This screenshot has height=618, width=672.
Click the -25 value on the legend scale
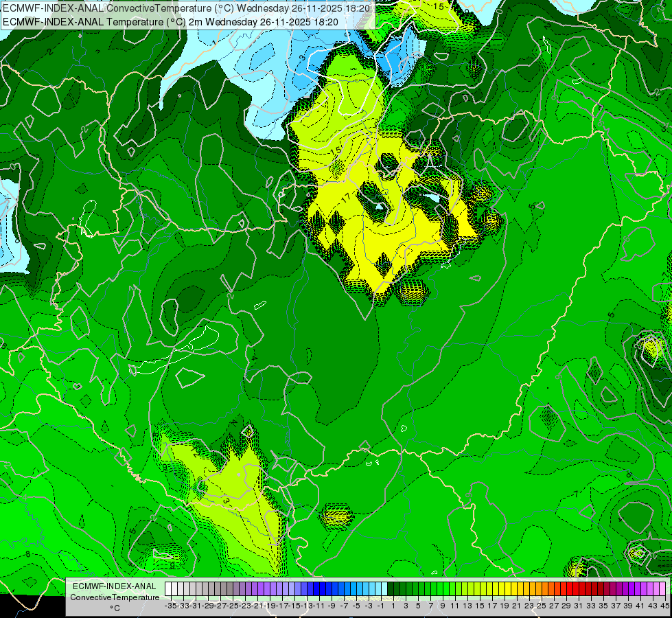pyautogui.click(x=233, y=606)
